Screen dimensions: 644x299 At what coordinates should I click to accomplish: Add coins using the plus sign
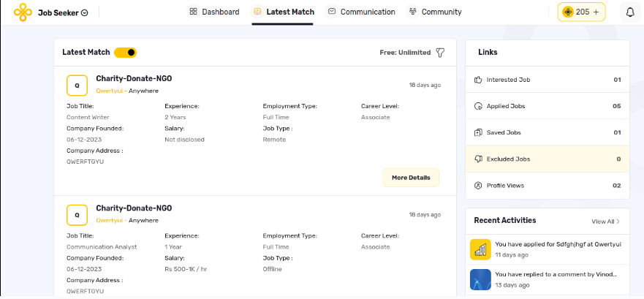point(596,12)
